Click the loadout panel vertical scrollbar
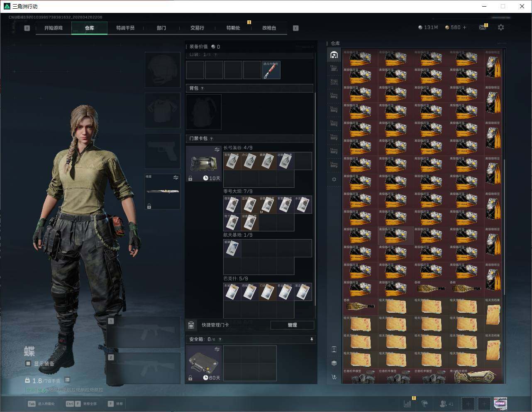 pos(315,199)
